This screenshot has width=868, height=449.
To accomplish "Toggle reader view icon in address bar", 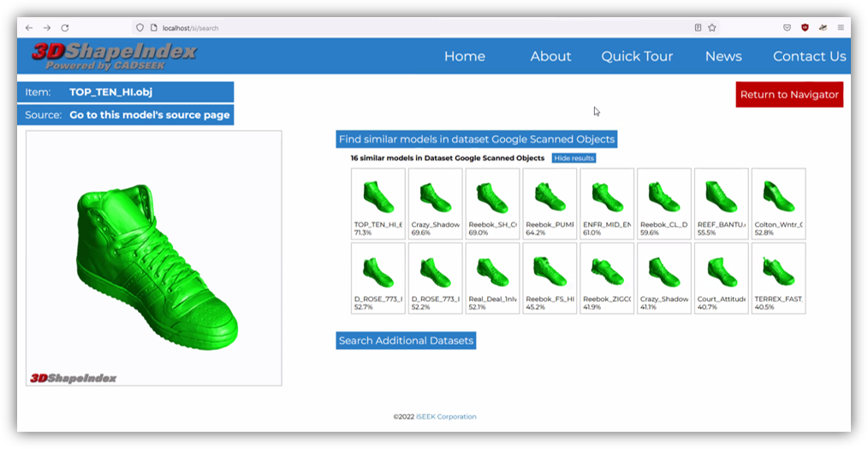I will point(698,27).
